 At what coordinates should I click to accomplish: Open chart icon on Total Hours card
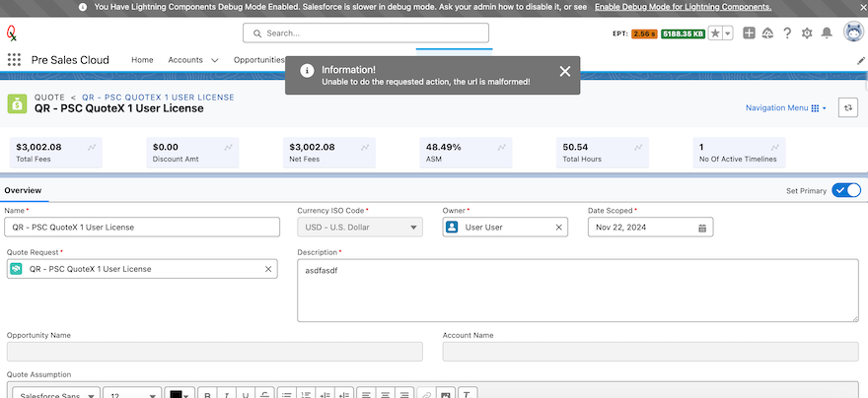coord(638,148)
